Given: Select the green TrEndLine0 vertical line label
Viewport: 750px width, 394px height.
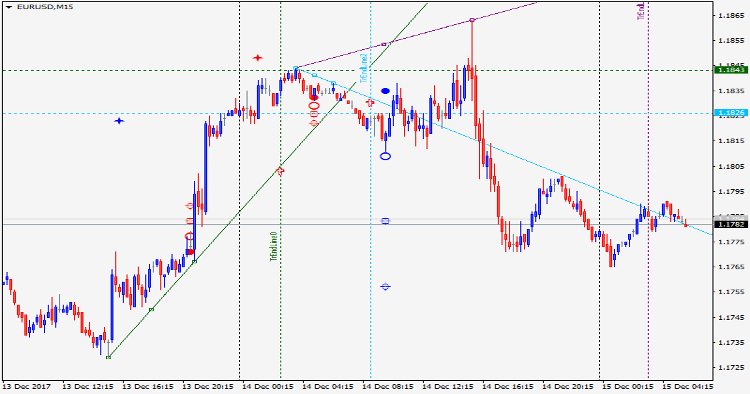Looking at the screenshot, I should pyautogui.click(x=274, y=246).
